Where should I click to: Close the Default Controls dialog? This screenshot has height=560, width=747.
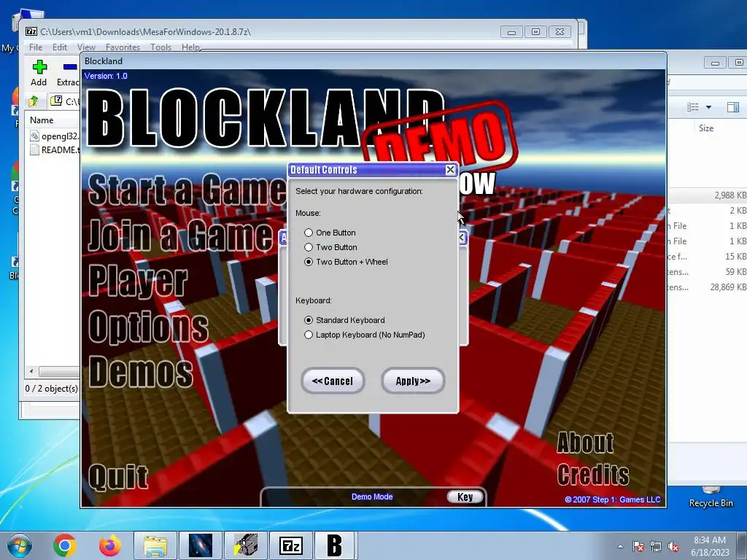tap(450, 169)
